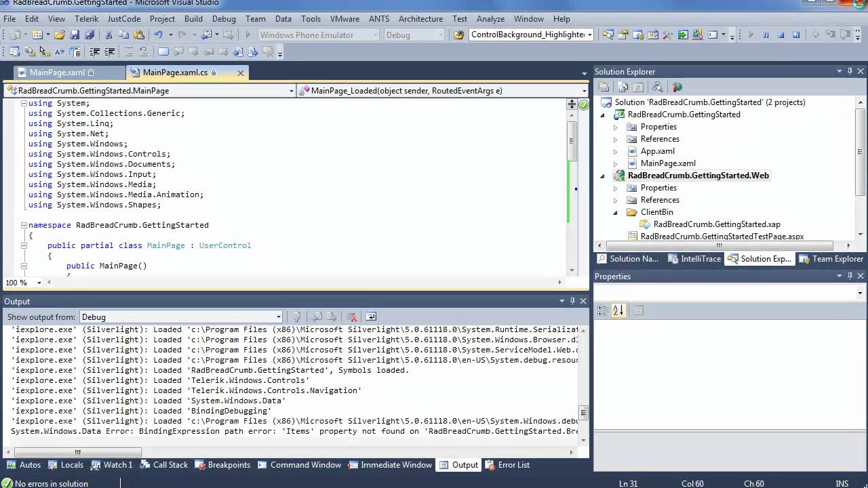Open the Telerik menu

click(86, 18)
